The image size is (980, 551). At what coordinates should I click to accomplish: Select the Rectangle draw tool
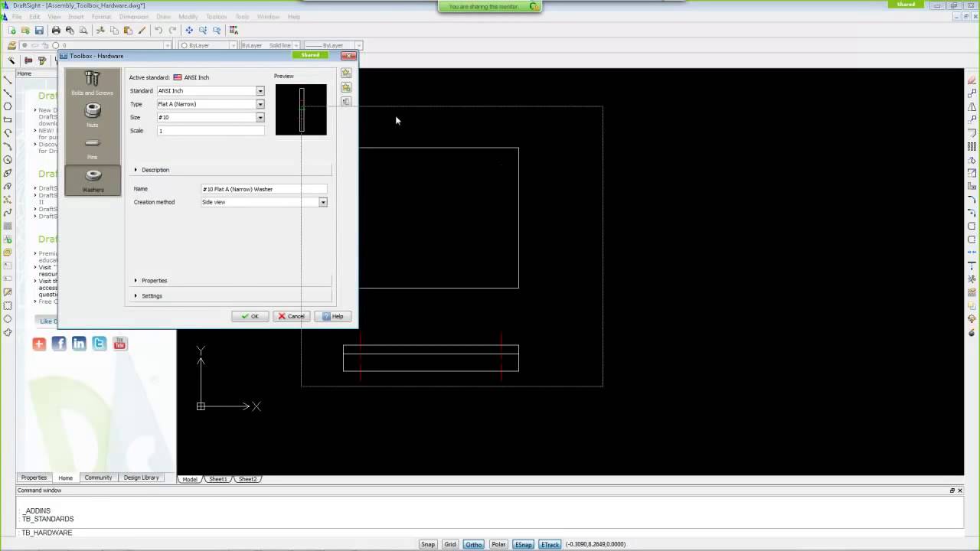(x=8, y=119)
